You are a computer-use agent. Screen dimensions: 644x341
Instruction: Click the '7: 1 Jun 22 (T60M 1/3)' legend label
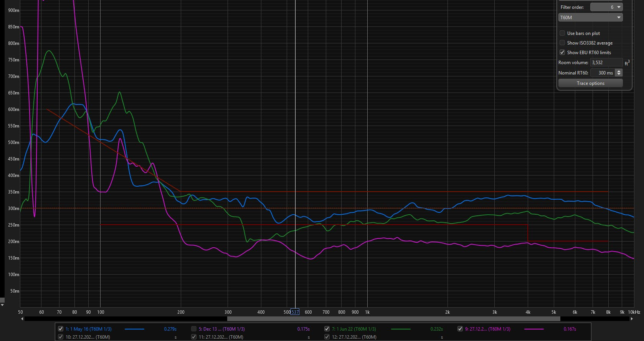coord(354,329)
